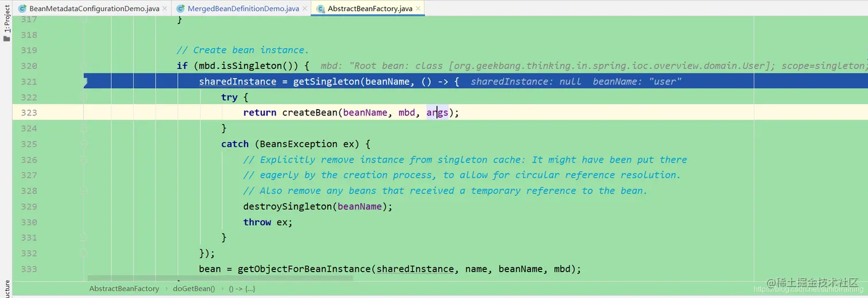Click '// Also remove any beans' comment line
The image size is (868, 298).
point(445,191)
